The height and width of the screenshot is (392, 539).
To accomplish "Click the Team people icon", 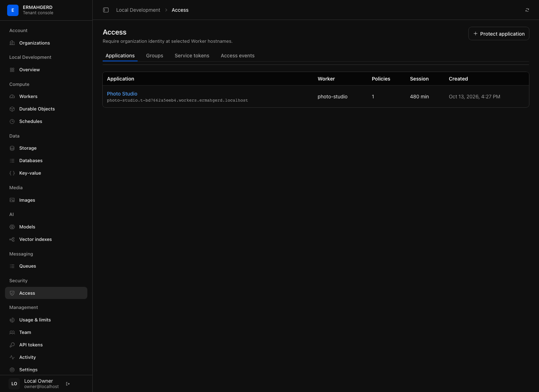I will [x=12, y=332].
